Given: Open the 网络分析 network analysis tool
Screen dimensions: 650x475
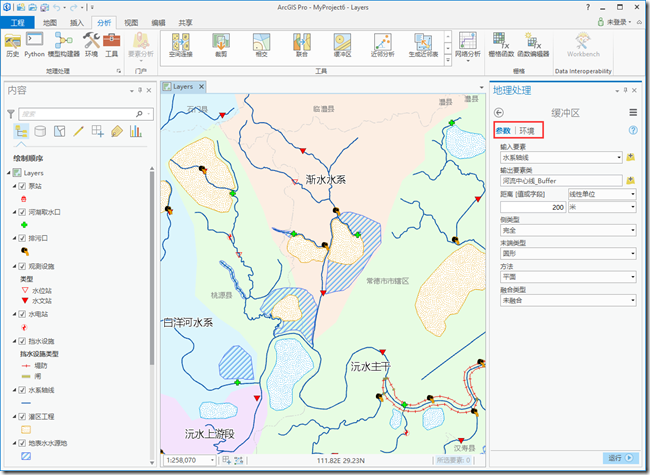Looking at the screenshot, I should pos(468,46).
